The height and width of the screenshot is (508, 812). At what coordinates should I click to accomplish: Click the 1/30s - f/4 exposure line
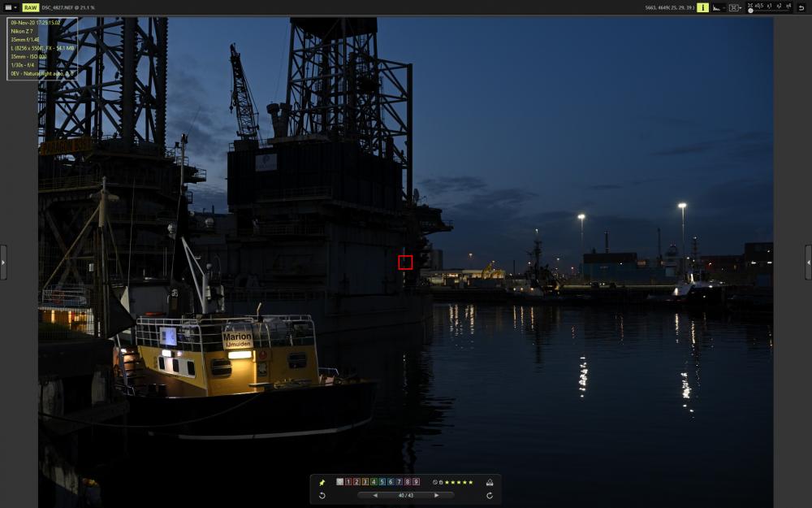(22, 65)
